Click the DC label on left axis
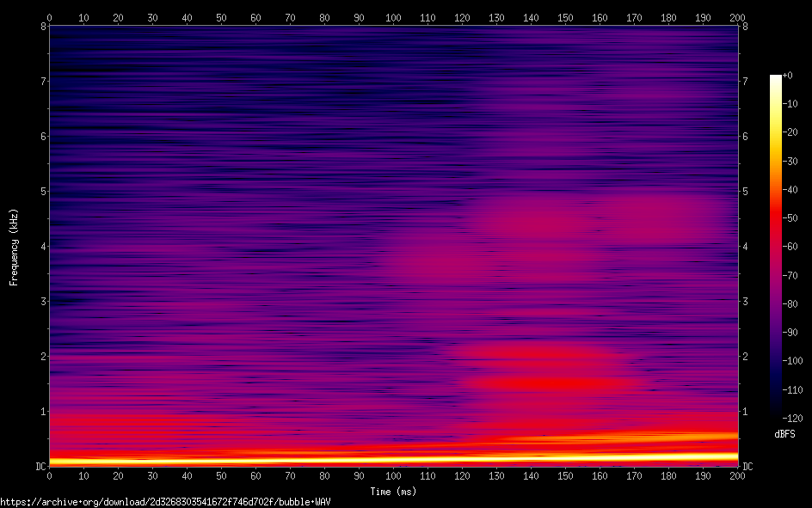The width and height of the screenshot is (812, 508). pos(40,466)
